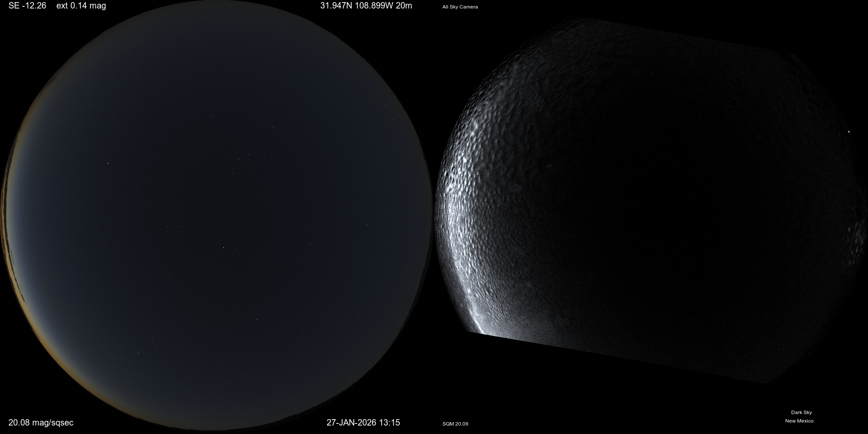Click the bright star at right image edge
The image size is (868, 434).
pos(848,132)
